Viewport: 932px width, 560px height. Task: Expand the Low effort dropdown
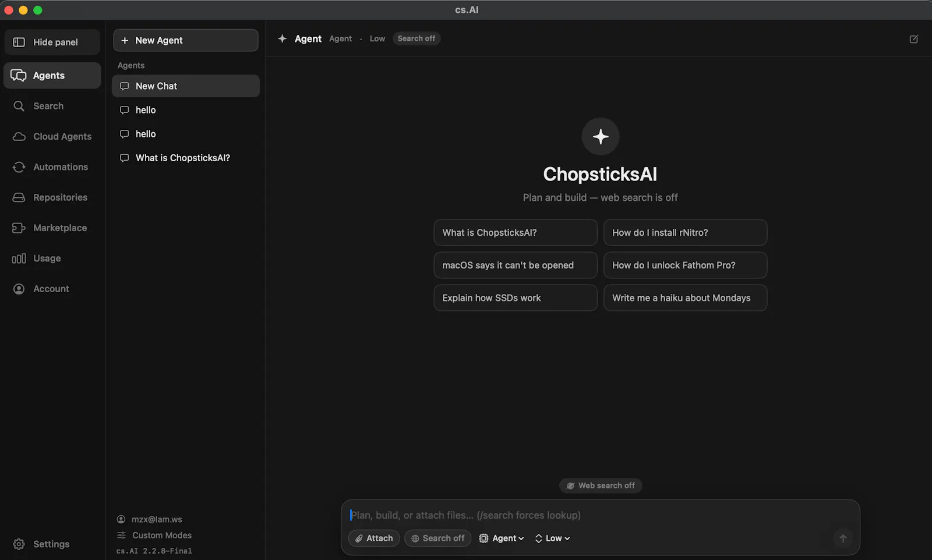(552, 538)
